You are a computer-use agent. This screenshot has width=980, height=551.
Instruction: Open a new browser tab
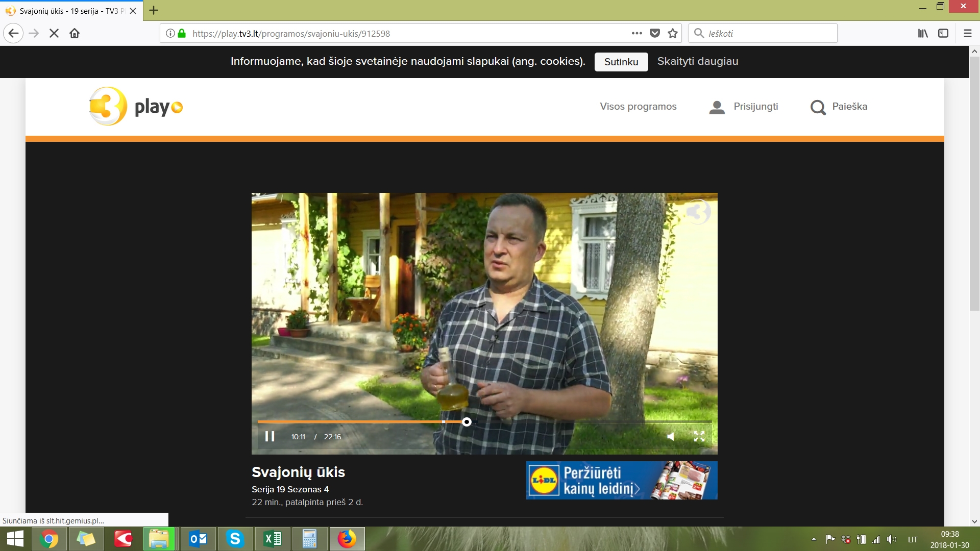click(154, 10)
